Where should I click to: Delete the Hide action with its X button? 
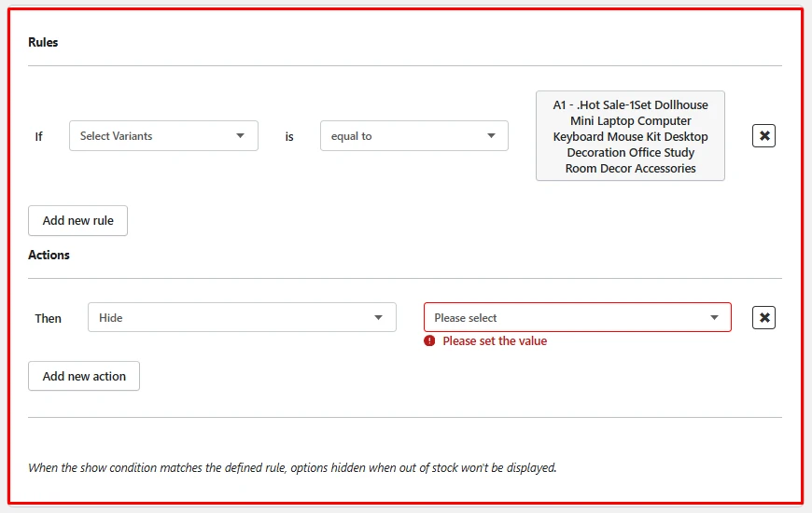763,317
